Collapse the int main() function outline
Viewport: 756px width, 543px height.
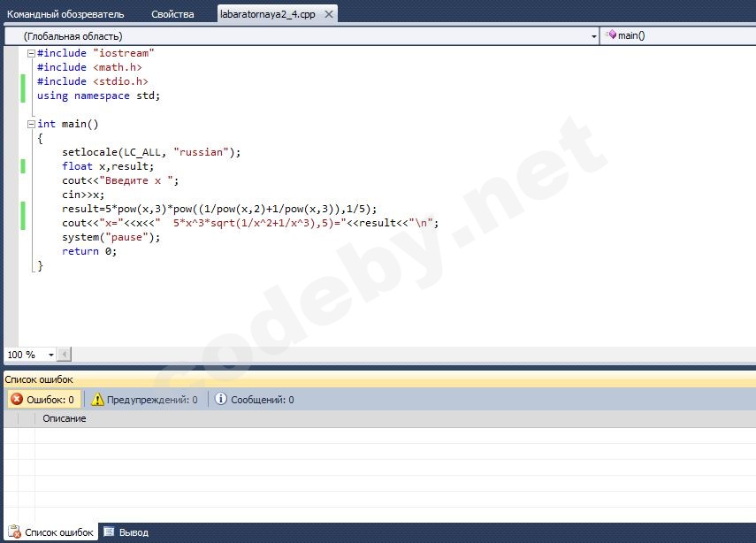click(x=31, y=125)
